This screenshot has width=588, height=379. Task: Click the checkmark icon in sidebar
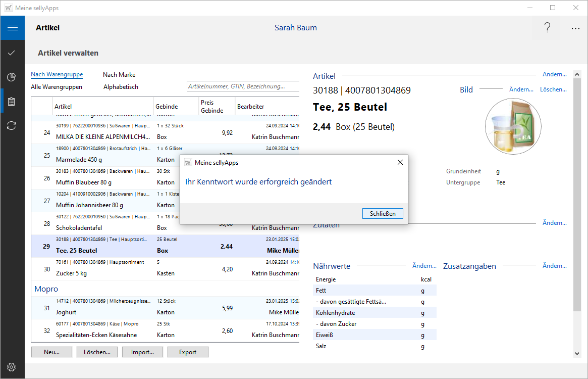(x=12, y=53)
